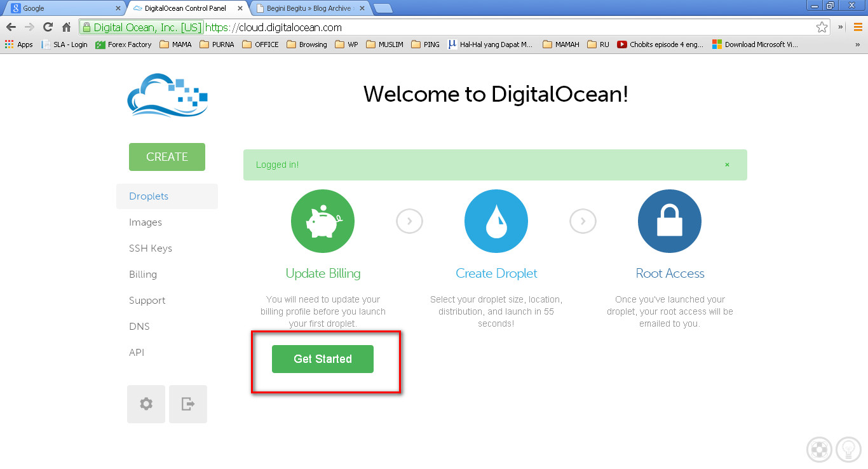
Task: Select SSH Keys in the sidebar
Action: point(151,248)
